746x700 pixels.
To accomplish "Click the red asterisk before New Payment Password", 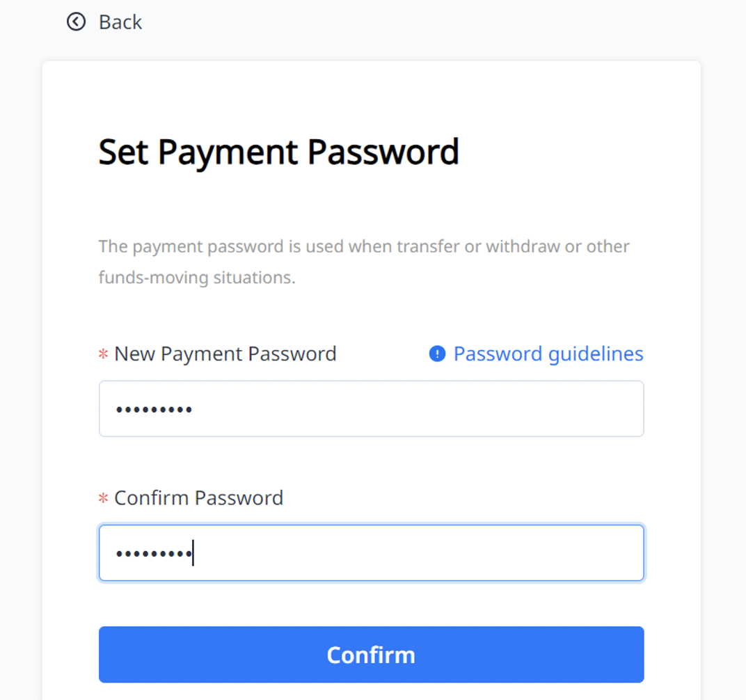I will [x=103, y=355].
